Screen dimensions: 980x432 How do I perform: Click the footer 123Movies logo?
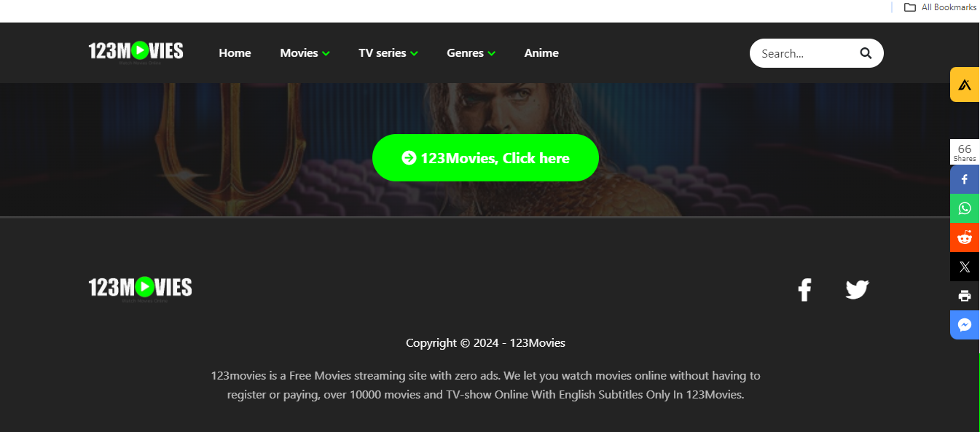(140, 288)
